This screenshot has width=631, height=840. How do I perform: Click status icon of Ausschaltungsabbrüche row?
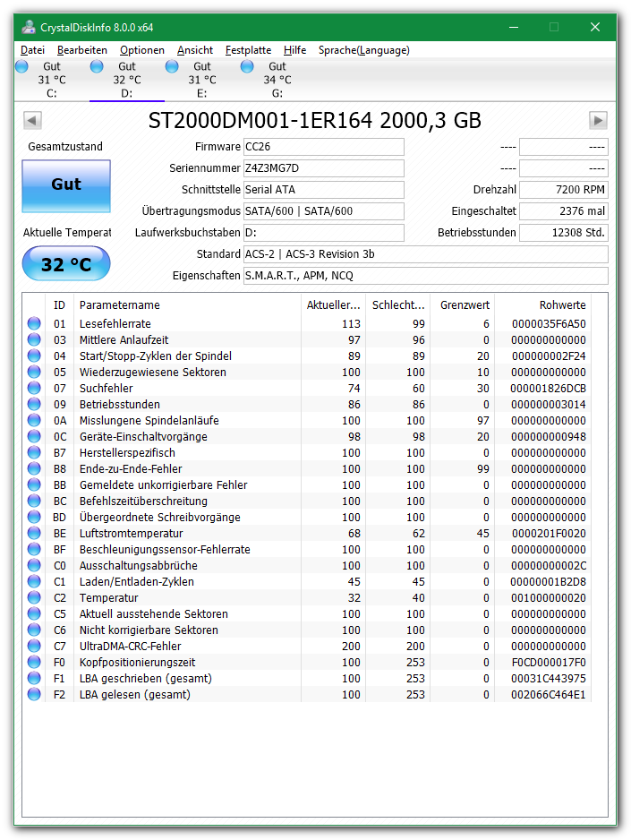[34, 565]
